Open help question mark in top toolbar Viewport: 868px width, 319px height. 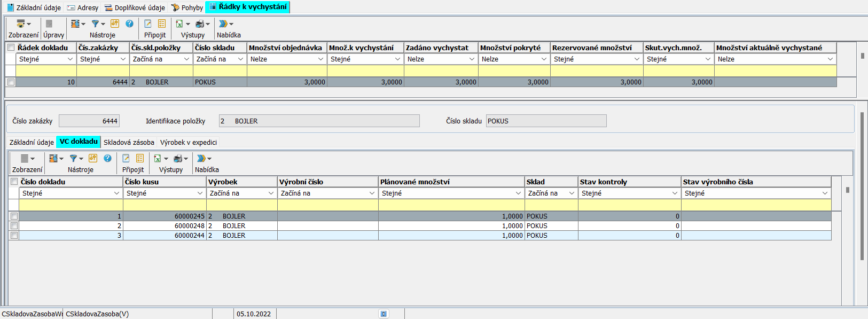tap(129, 24)
